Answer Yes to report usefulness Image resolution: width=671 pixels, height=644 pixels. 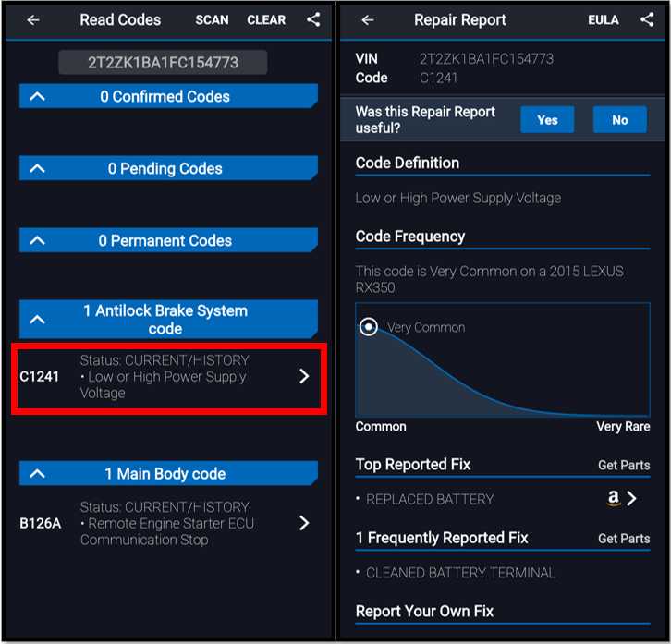point(547,119)
